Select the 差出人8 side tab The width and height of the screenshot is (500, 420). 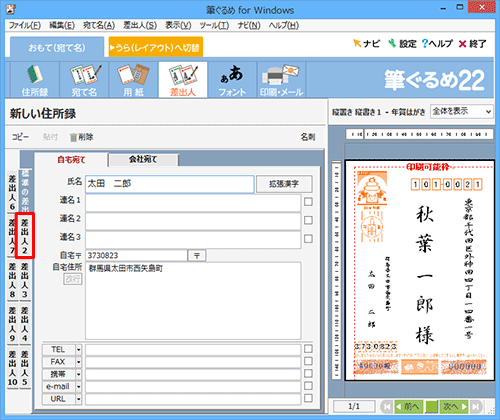pyautogui.click(x=12, y=280)
